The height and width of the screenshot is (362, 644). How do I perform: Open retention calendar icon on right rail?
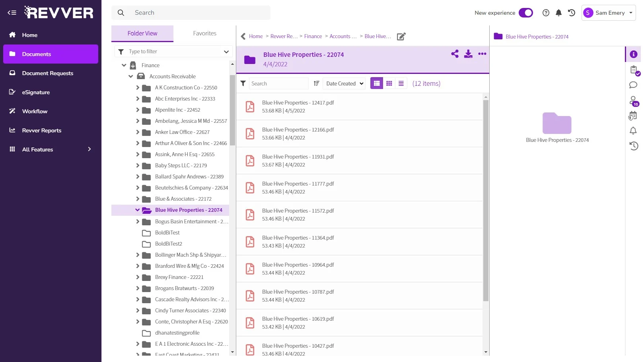coord(633,116)
